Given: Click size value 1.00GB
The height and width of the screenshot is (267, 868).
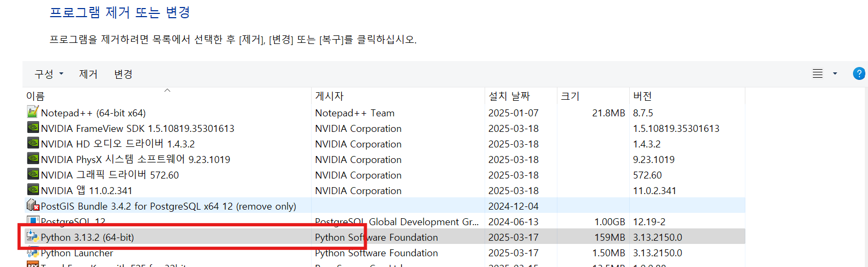Looking at the screenshot, I should (x=610, y=222).
